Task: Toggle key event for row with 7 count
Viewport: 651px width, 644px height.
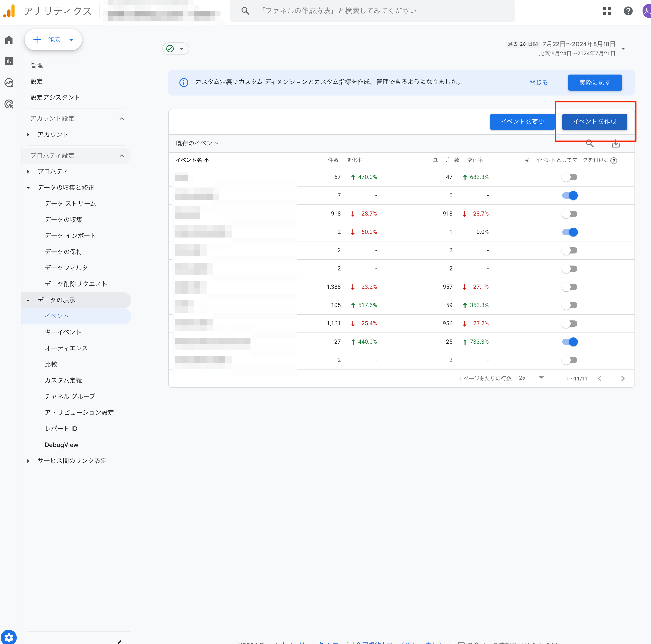Action: coord(569,195)
